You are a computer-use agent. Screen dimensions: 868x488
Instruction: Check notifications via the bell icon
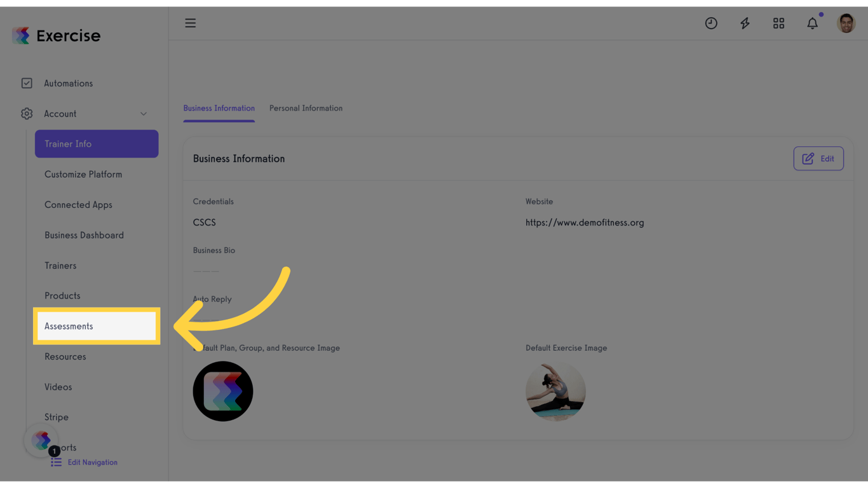tap(812, 23)
